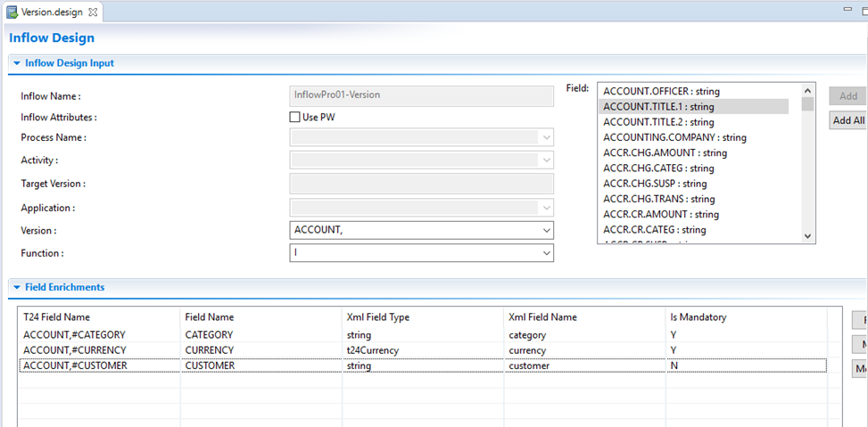
Task: Open the Process Name dropdown
Action: click(545, 138)
